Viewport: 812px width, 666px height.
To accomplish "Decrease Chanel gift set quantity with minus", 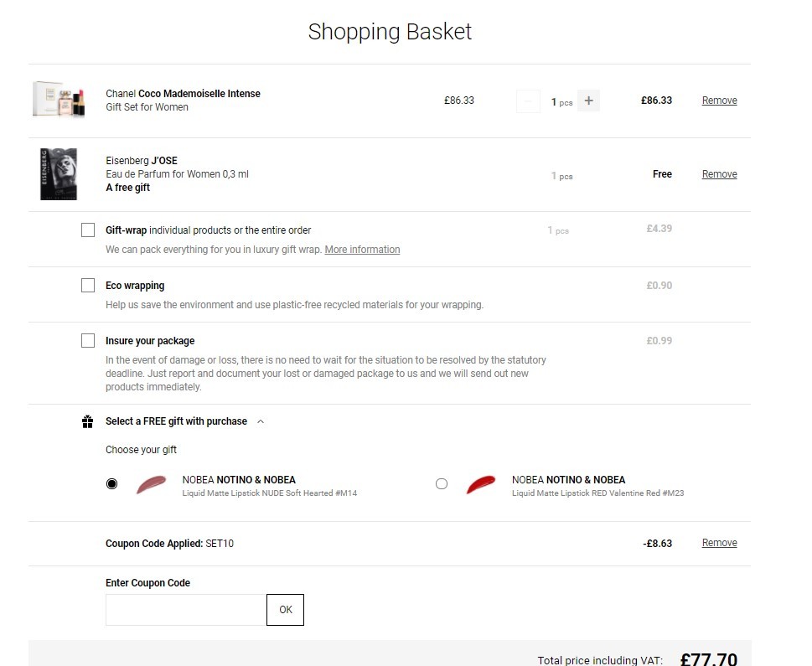I will (x=528, y=101).
